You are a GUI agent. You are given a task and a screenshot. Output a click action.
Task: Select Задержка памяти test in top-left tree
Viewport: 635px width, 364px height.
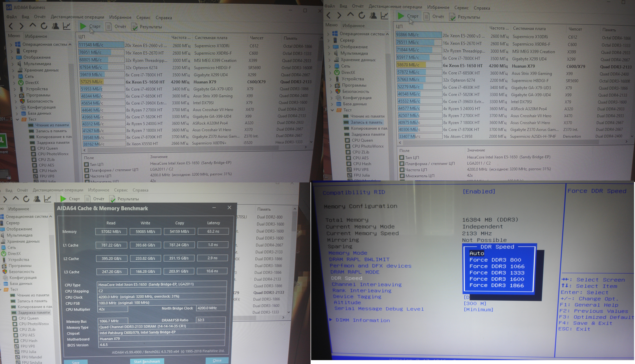pyautogui.click(x=53, y=143)
